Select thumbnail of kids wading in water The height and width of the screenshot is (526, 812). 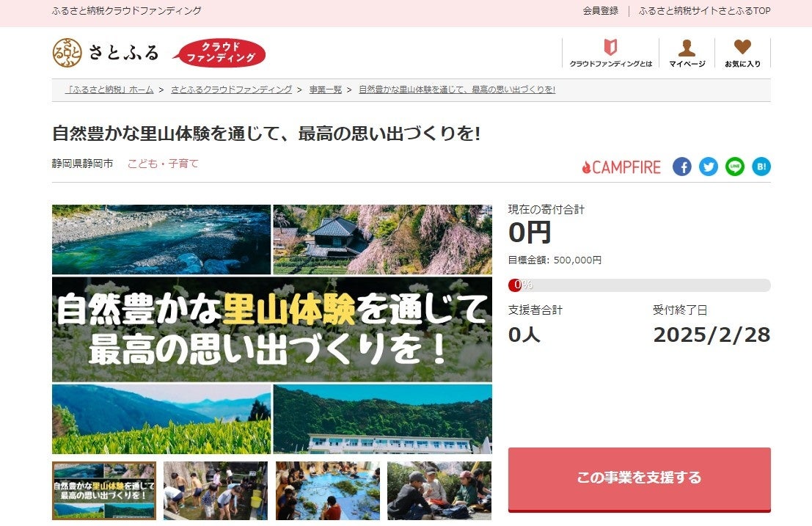pyautogui.click(x=216, y=491)
